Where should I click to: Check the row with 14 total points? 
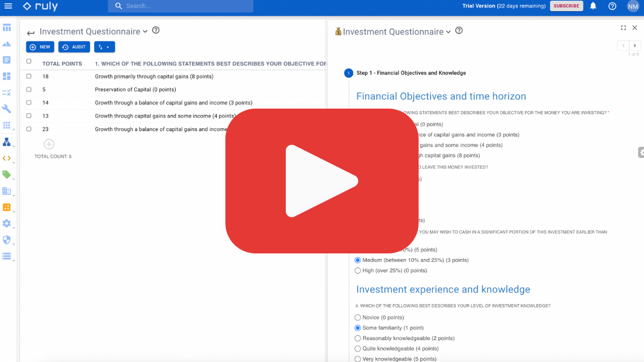point(29,103)
